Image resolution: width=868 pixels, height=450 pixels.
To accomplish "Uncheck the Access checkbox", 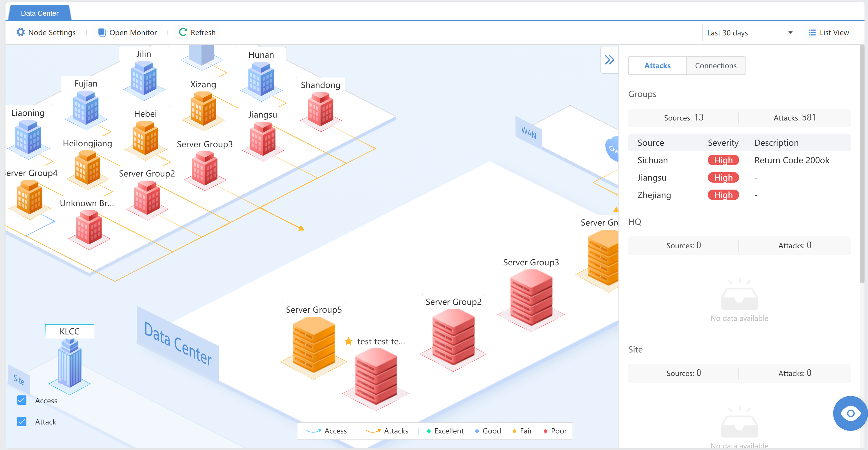I will (21, 400).
